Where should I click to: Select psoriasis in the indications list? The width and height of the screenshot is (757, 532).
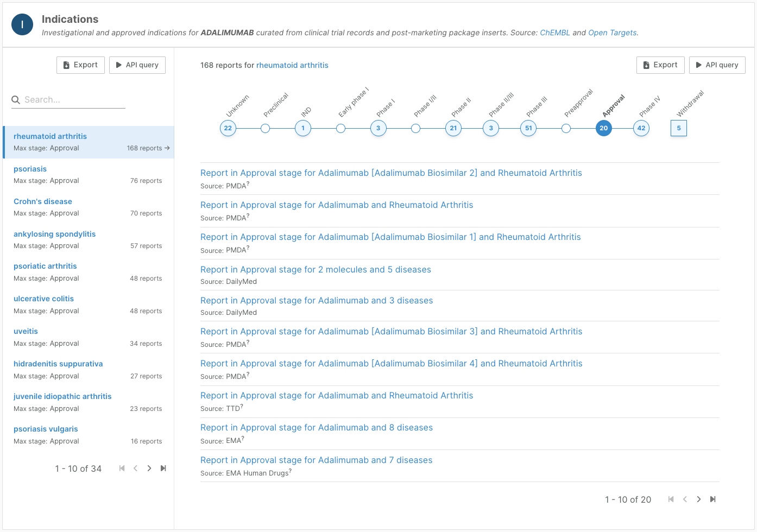coord(30,169)
